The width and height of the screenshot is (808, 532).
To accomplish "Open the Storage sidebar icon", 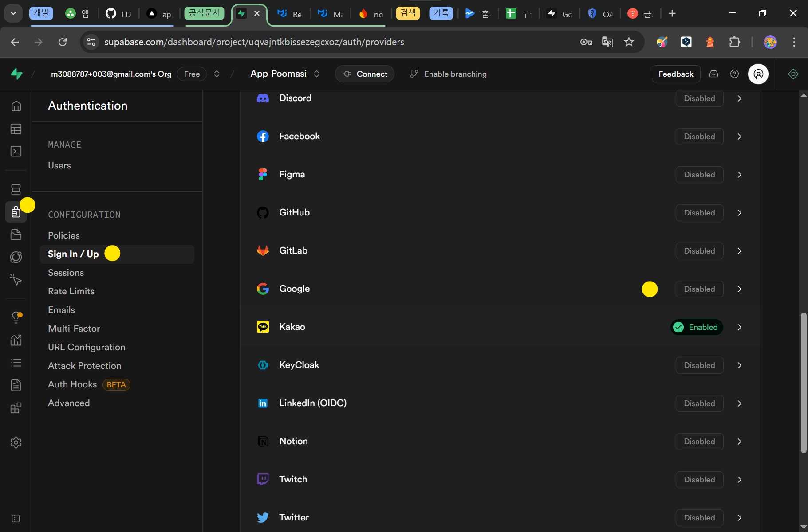I will pyautogui.click(x=16, y=235).
